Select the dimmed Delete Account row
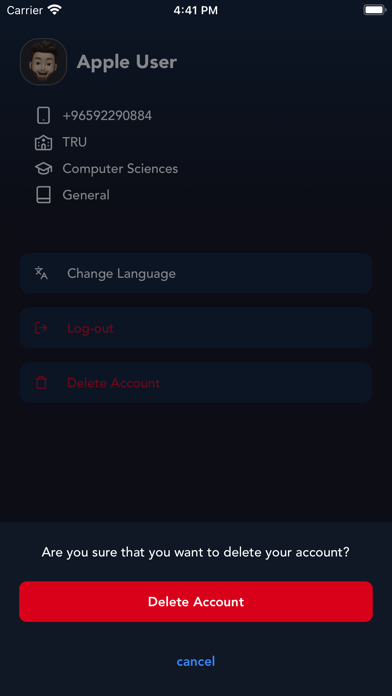Viewport: 392px width, 696px height. click(196, 383)
